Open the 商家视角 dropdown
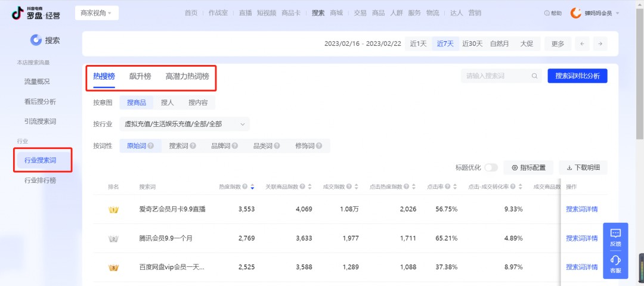 (x=97, y=13)
